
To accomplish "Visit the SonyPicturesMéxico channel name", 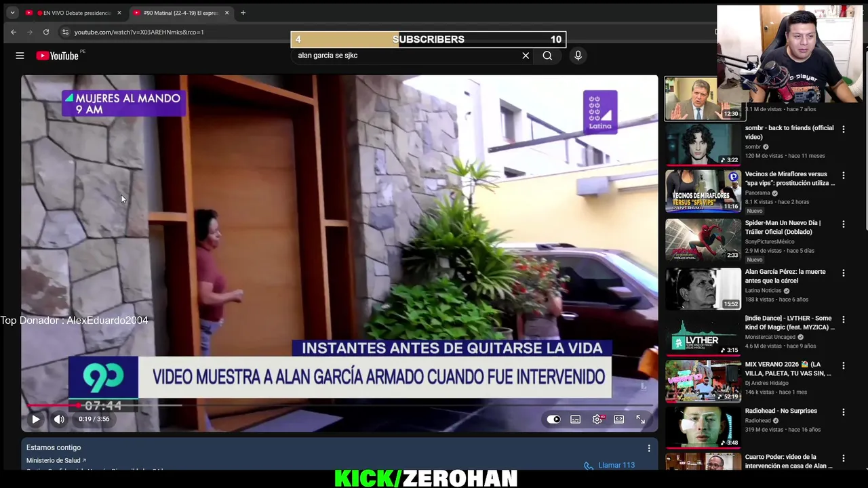I will pyautogui.click(x=770, y=242).
